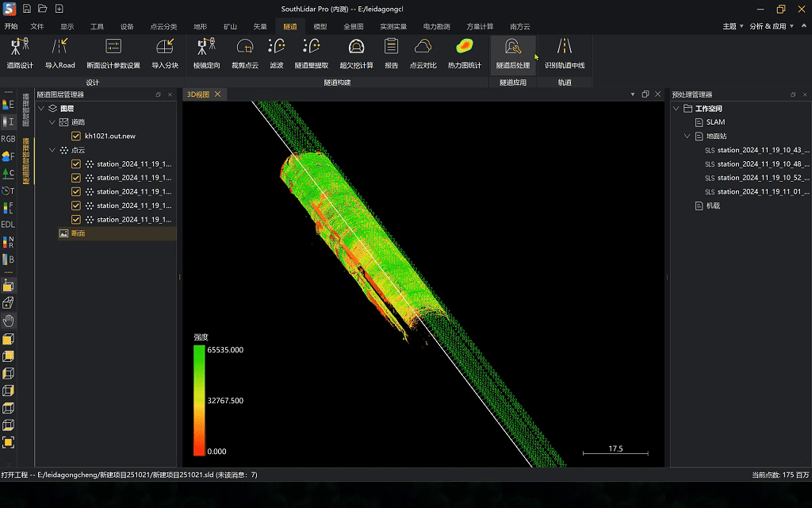Uncheck the kh1021.out.new road layer
The height and width of the screenshot is (508, 812).
(76, 136)
